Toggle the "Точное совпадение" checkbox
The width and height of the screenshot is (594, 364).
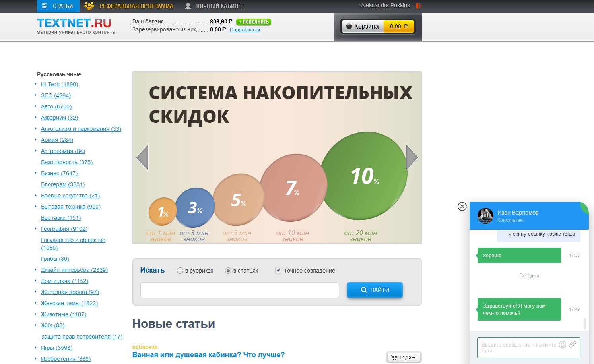point(278,271)
